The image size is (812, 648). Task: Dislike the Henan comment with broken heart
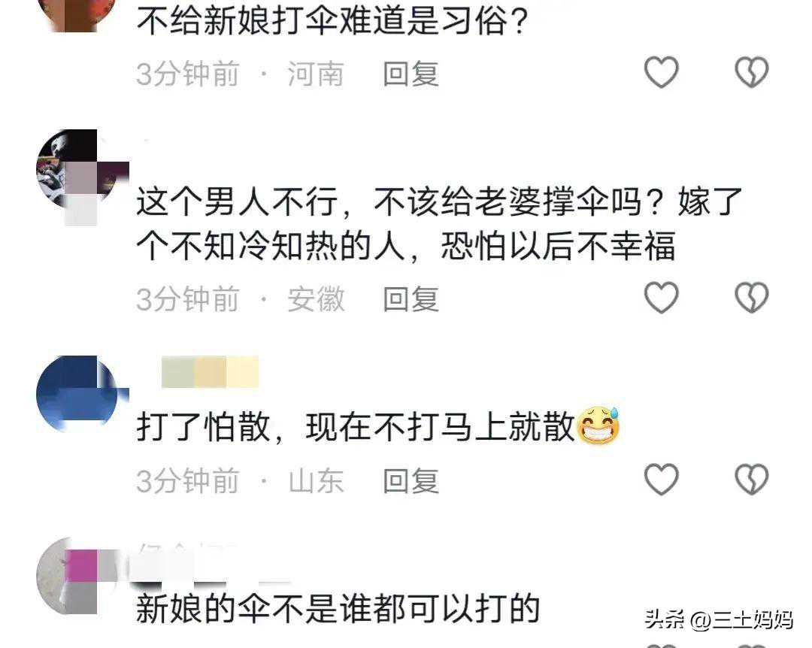[x=752, y=72]
